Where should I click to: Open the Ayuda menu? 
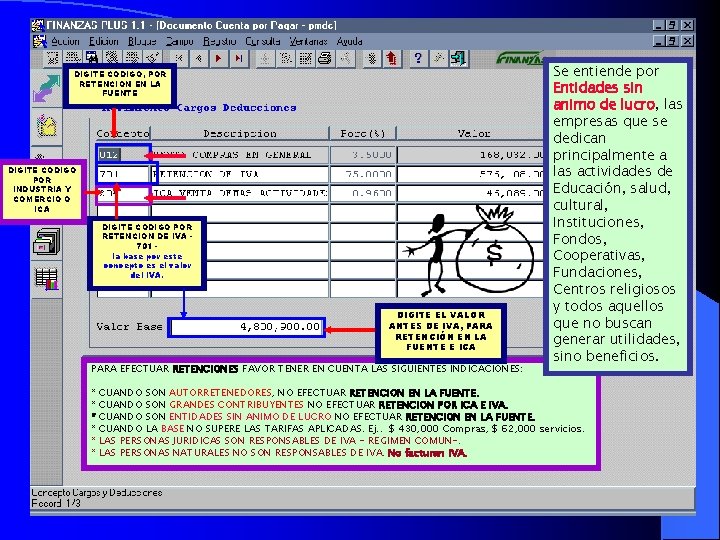tap(349, 41)
